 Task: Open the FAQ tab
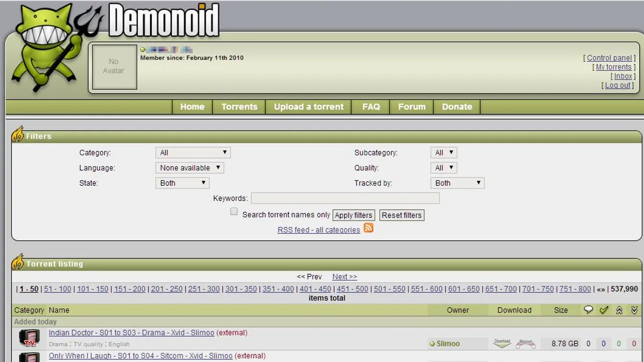(371, 107)
